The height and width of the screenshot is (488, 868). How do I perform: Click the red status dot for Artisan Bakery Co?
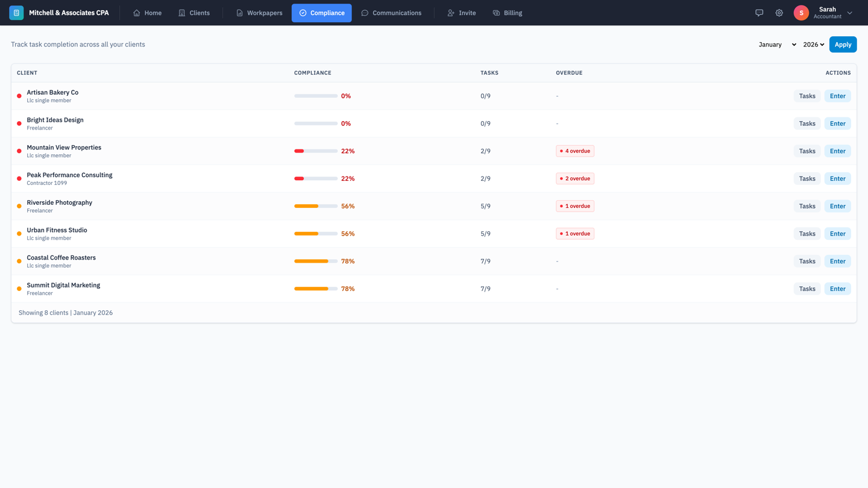point(18,95)
